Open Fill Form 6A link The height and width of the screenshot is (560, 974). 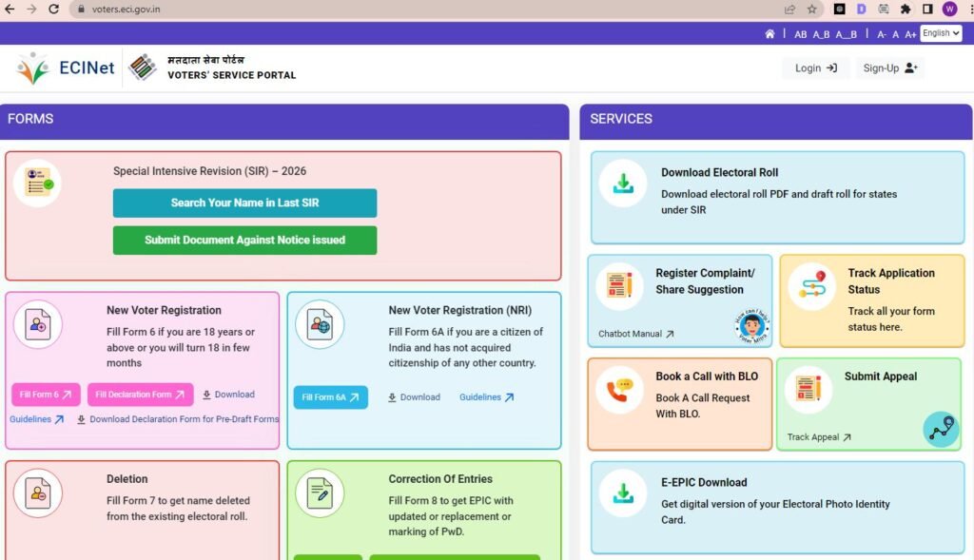(330, 397)
